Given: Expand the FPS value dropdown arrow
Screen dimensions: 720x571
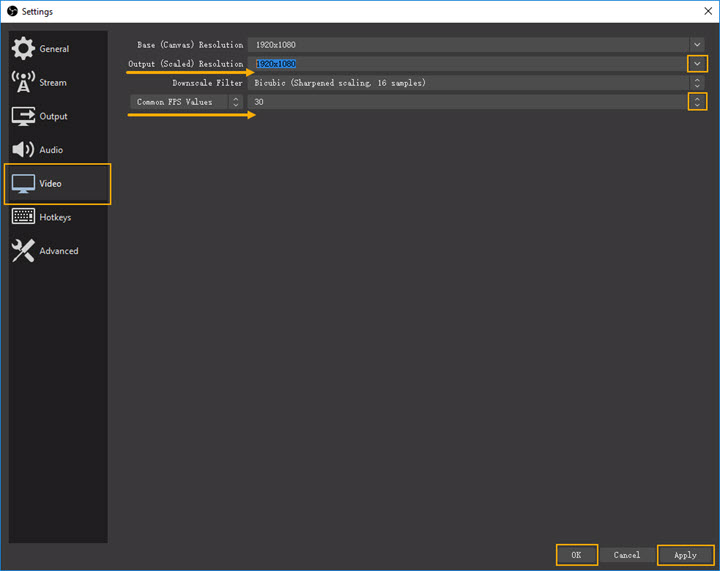Looking at the screenshot, I should (x=697, y=102).
